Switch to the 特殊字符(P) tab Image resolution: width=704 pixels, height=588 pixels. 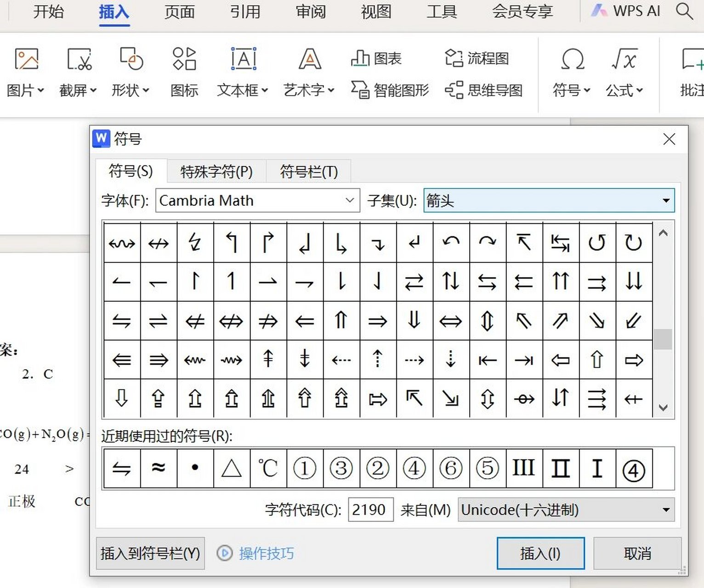(x=216, y=171)
